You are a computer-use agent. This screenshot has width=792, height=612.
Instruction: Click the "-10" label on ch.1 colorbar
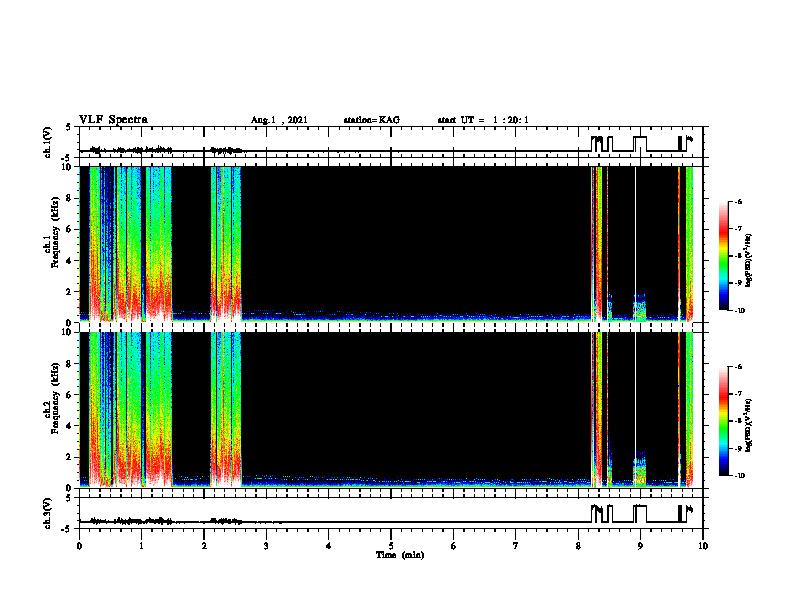click(x=739, y=310)
